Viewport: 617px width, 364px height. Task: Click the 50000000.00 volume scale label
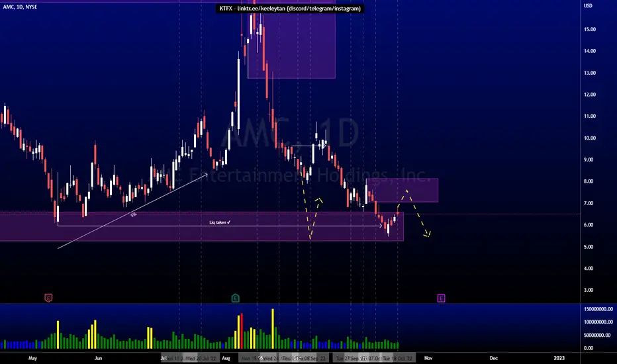click(x=596, y=336)
